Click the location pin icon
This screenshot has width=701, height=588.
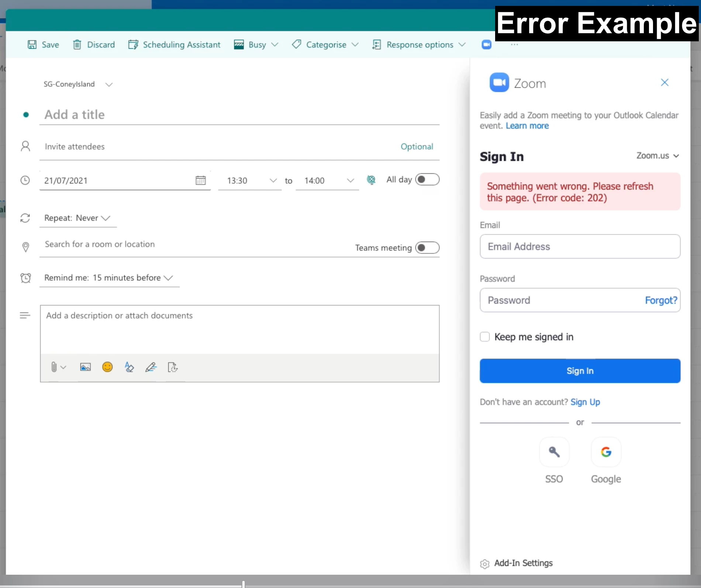[25, 247]
